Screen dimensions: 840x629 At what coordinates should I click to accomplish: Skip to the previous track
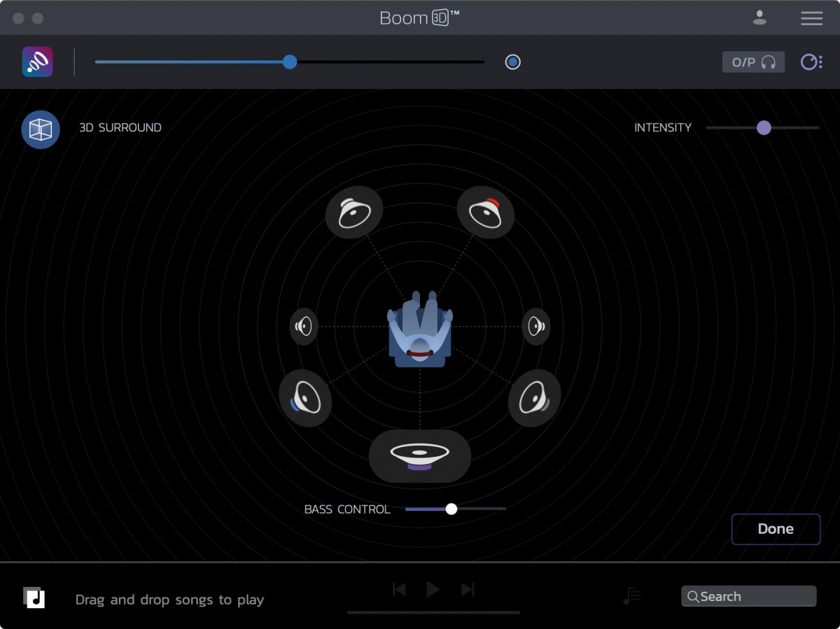pyautogui.click(x=399, y=590)
